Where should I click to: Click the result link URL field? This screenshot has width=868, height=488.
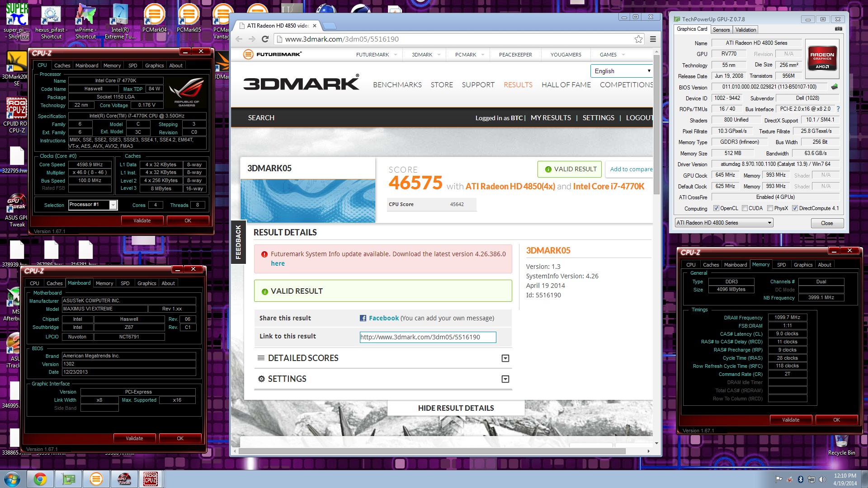428,337
